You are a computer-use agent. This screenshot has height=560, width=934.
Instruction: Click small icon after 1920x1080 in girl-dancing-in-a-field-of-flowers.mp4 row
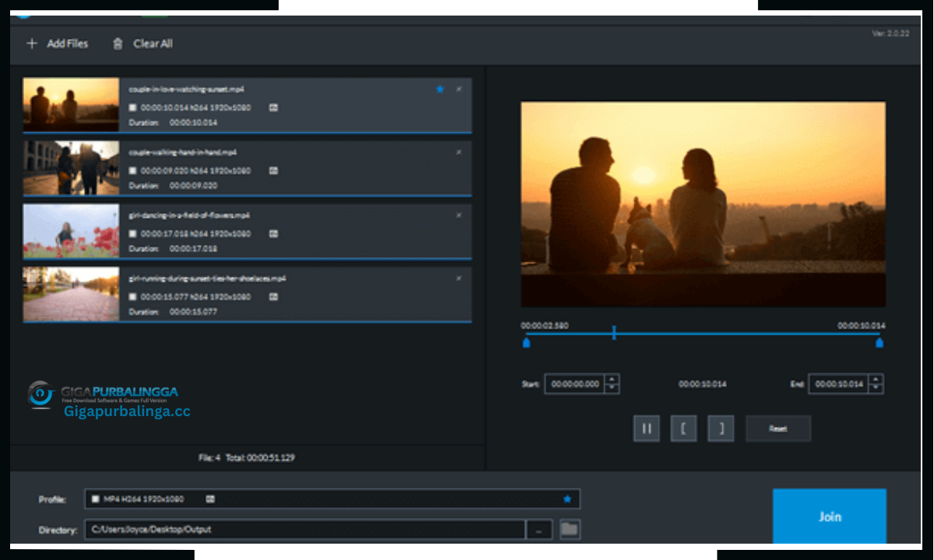tap(274, 233)
